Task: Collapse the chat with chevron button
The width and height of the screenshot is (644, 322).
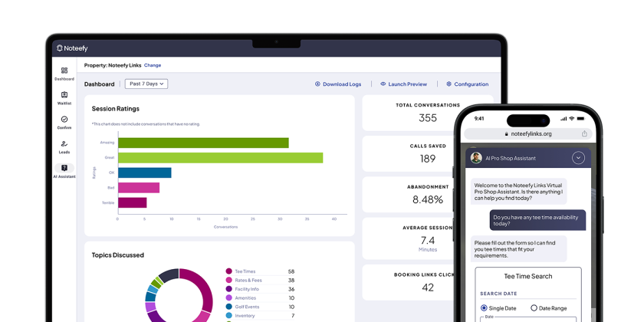Action: point(578,158)
